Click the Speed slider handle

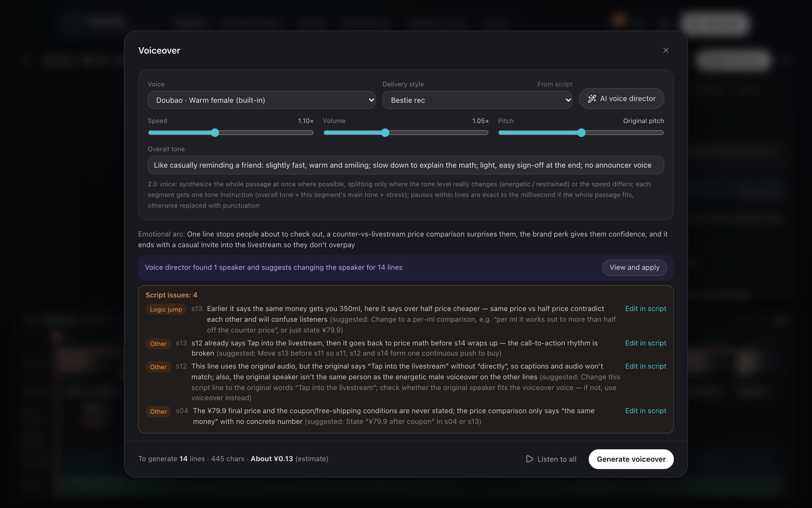point(215,133)
